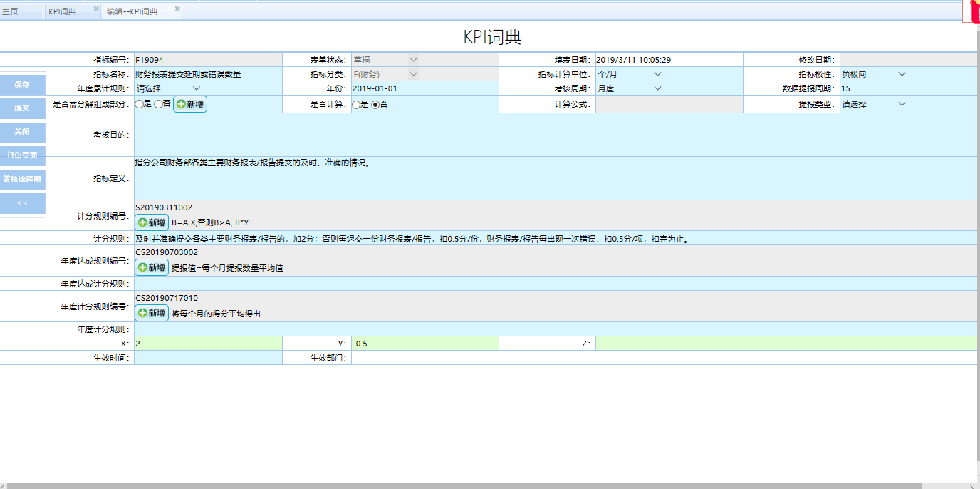Click the 计算公式 field
Screen dimensions: 980x489
point(669,104)
